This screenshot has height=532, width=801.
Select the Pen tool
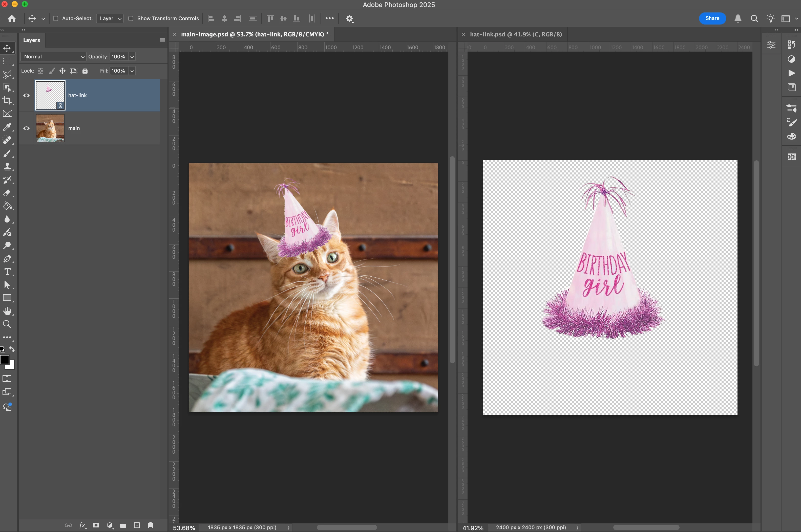7,259
